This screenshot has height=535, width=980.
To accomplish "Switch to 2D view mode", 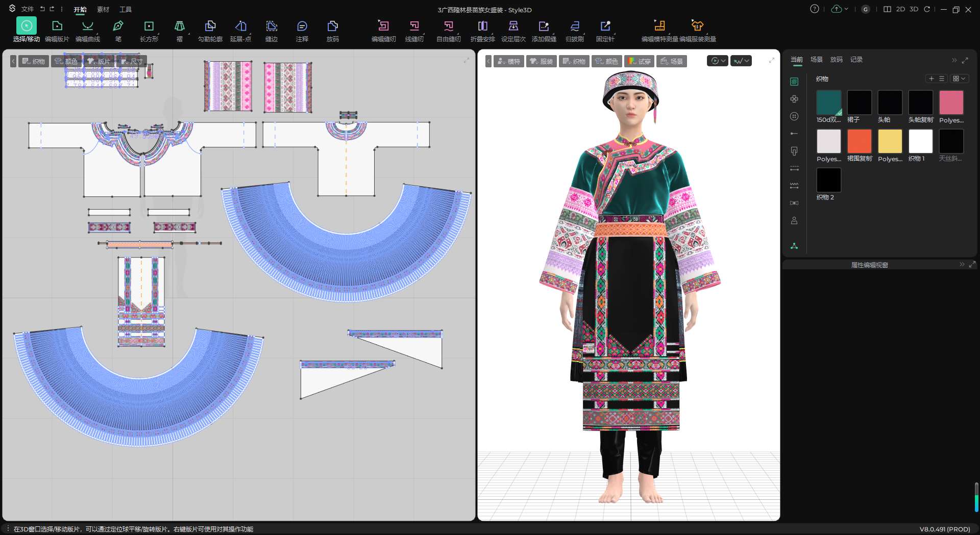I will [x=900, y=9].
